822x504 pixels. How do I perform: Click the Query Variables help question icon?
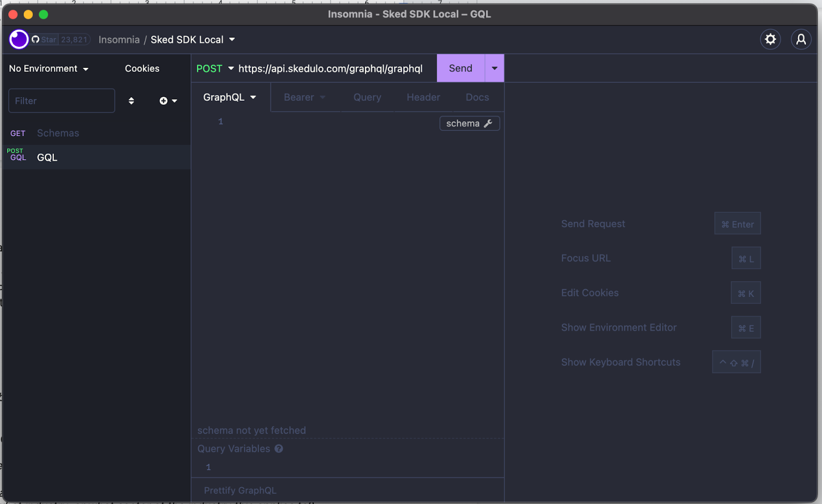coord(278,449)
